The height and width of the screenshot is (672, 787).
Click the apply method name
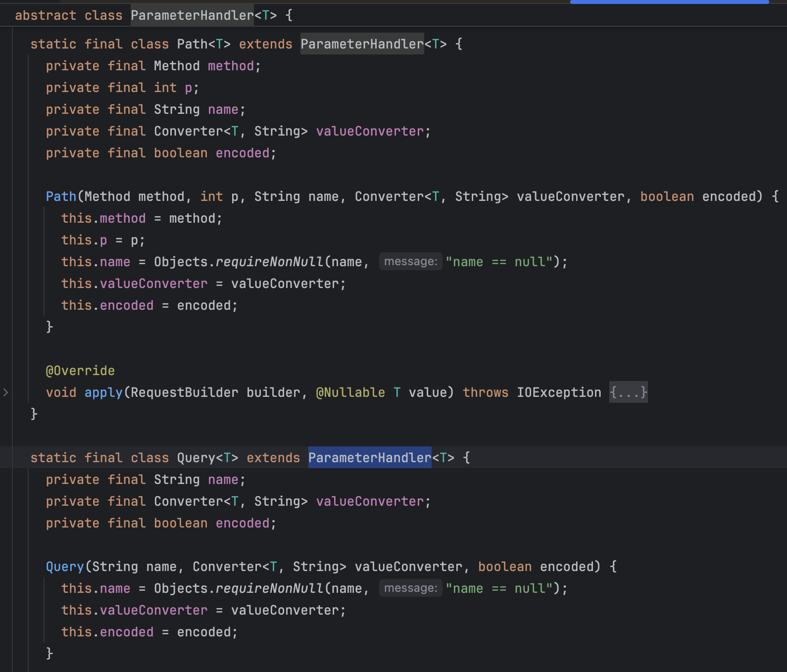103,392
